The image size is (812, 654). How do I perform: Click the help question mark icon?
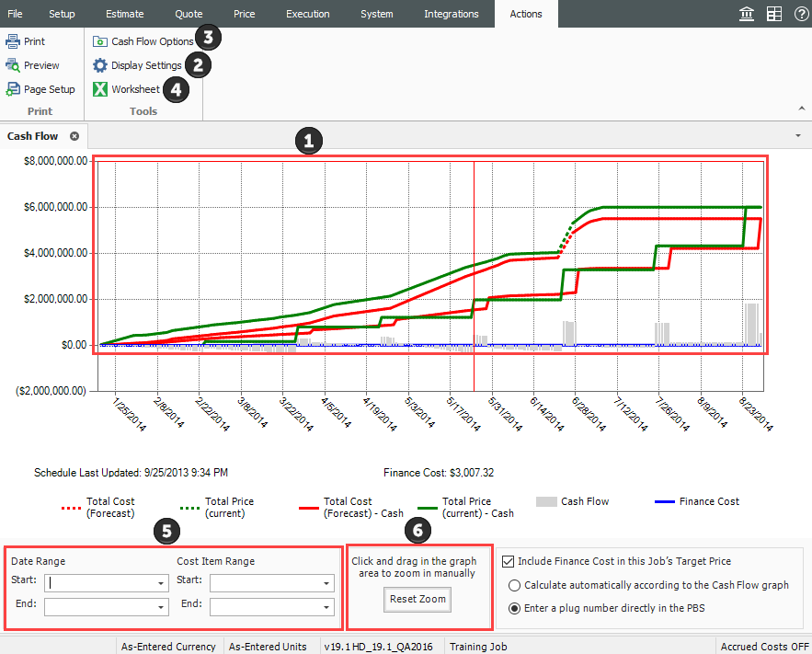(x=801, y=14)
